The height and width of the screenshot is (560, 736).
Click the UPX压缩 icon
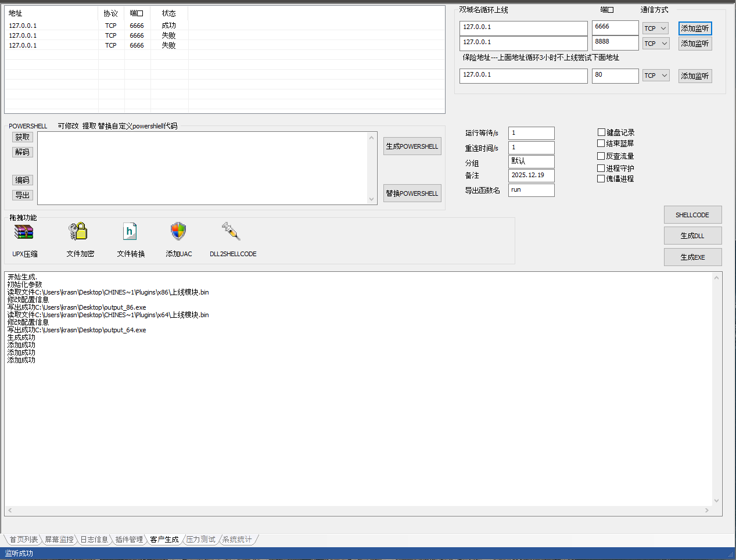(24, 232)
